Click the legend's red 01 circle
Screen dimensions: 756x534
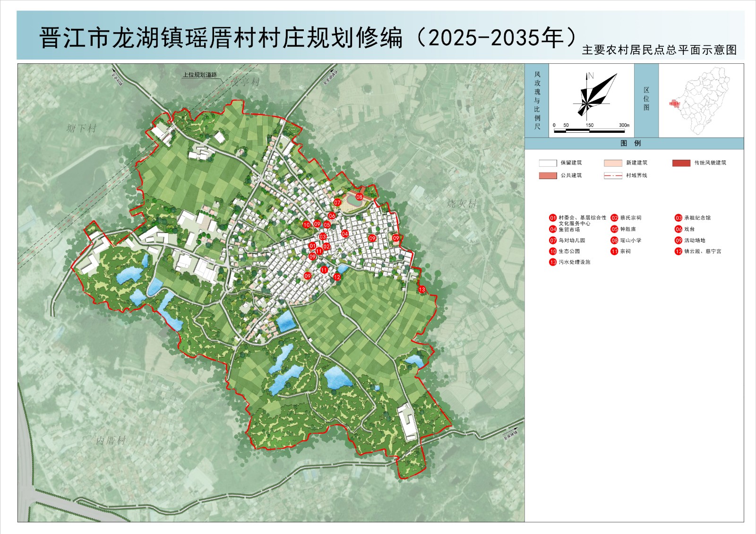pos(552,218)
